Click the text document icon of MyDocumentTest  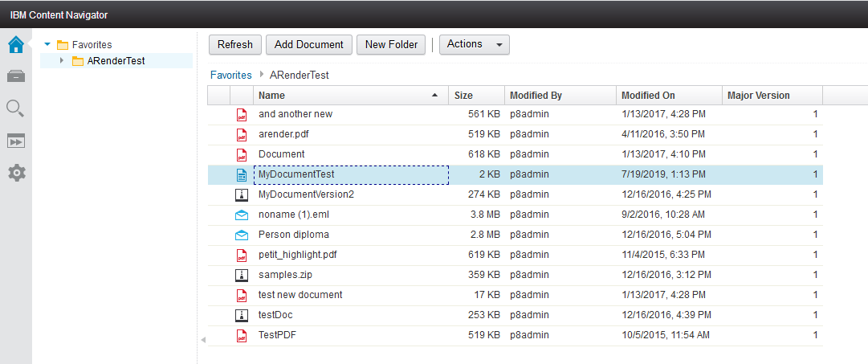pos(242,174)
